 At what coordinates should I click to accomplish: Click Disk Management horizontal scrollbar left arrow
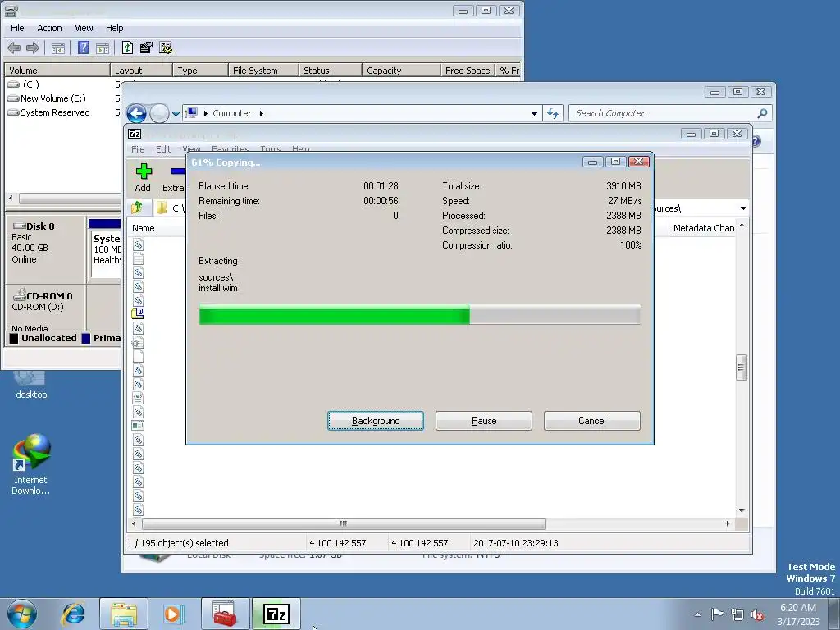[11, 199]
